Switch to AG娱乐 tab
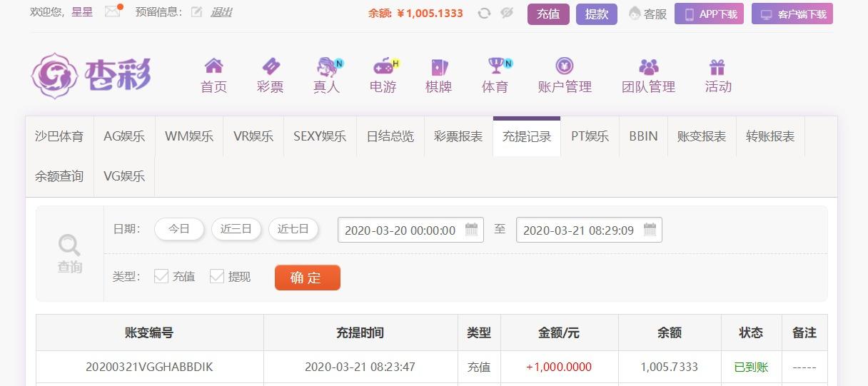 [x=124, y=136]
